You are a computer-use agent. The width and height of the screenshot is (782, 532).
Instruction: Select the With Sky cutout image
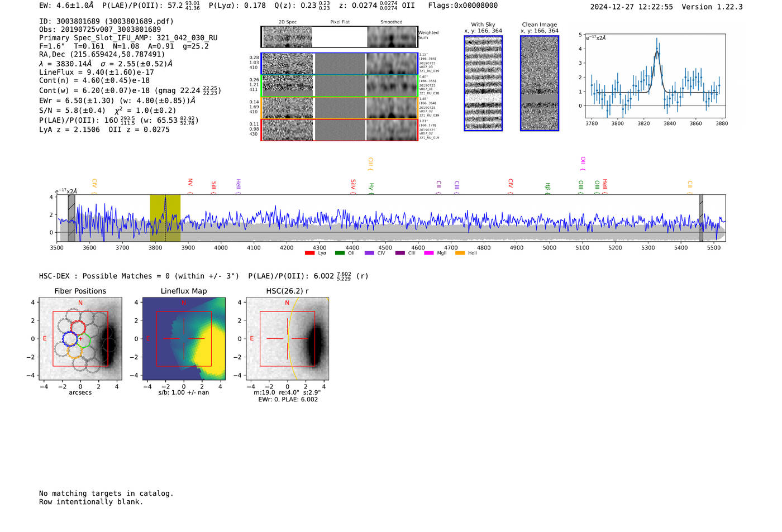tap(483, 83)
